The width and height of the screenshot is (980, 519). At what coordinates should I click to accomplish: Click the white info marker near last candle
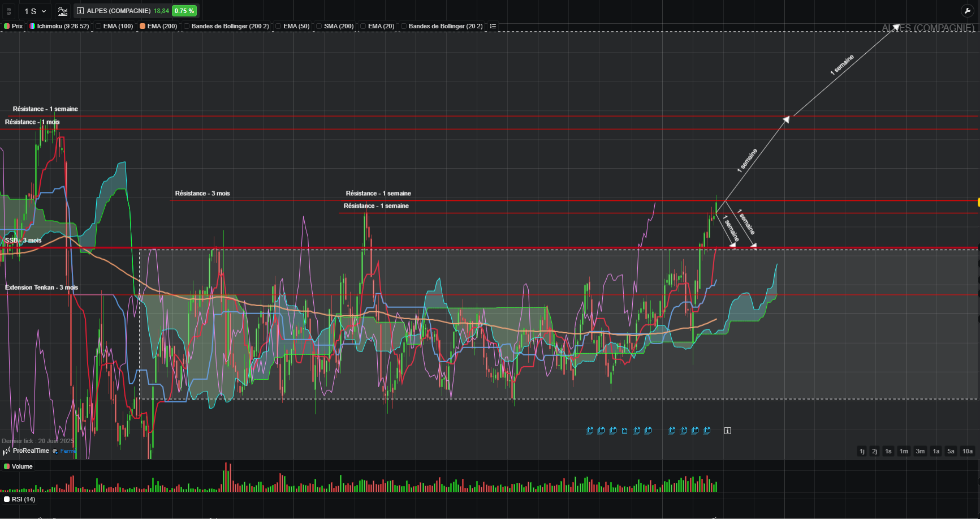[x=728, y=431]
